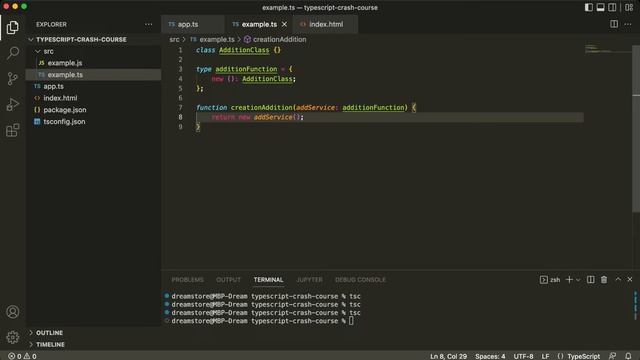
Task: Toggle secondary side bar layout icon
Action: pyautogui.click(x=612, y=7)
